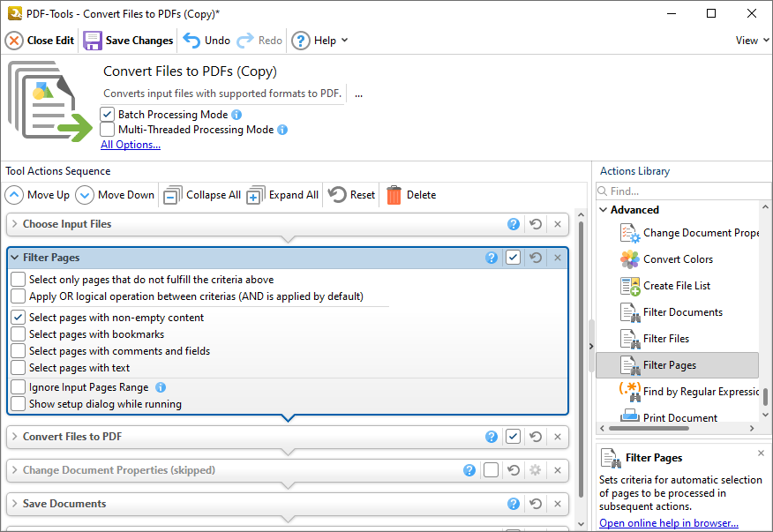
Task: Select Convert Colors in Actions Library
Action: coord(678,259)
